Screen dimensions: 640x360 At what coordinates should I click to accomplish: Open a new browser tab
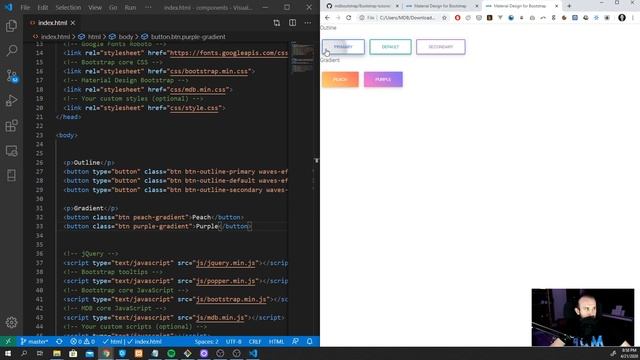(569, 6)
